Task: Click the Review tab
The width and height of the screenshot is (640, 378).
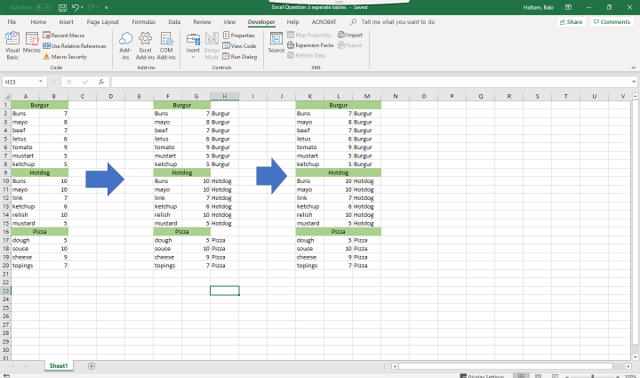Action: [x=202, y=22]
